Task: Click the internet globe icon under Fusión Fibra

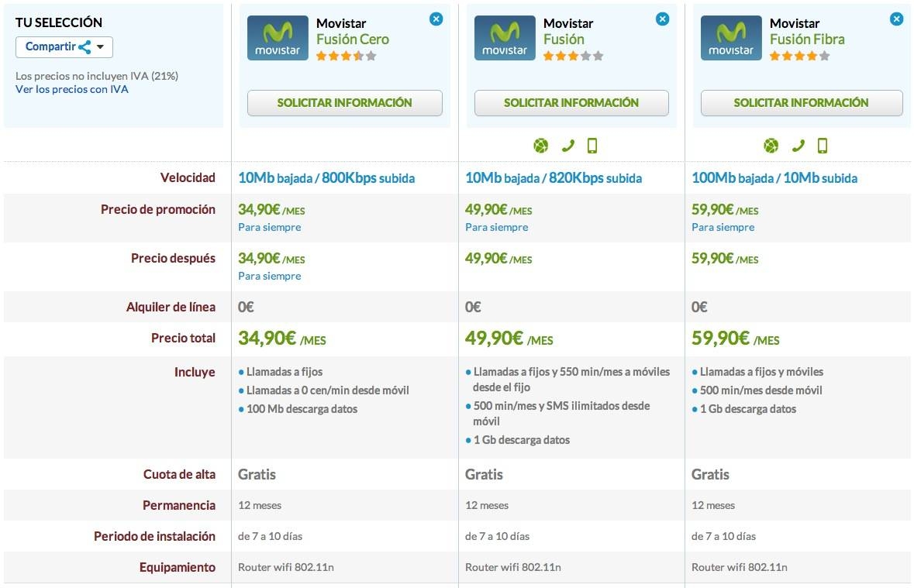Action: point(771,146)
